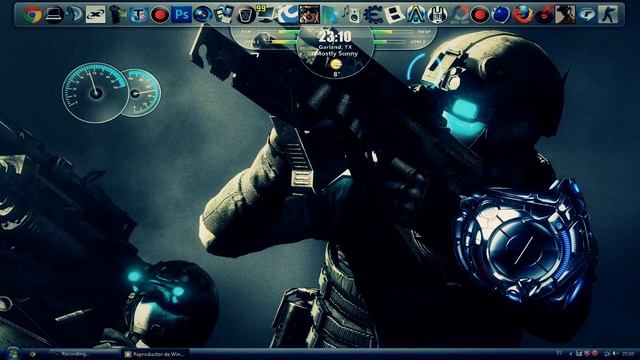Viewport: 640px width, 360px height.
Task: Open the blue letter T dock icon
Action: (x=139, y=15)
